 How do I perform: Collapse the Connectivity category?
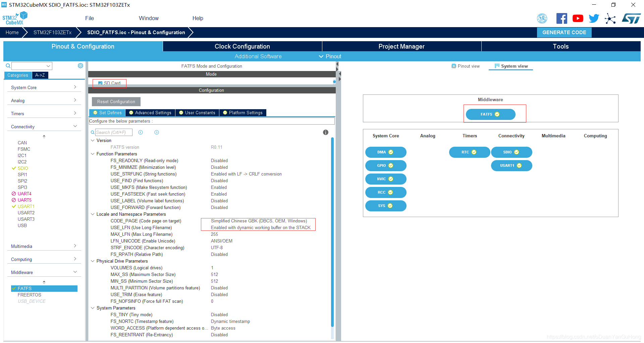click(44, 127)
